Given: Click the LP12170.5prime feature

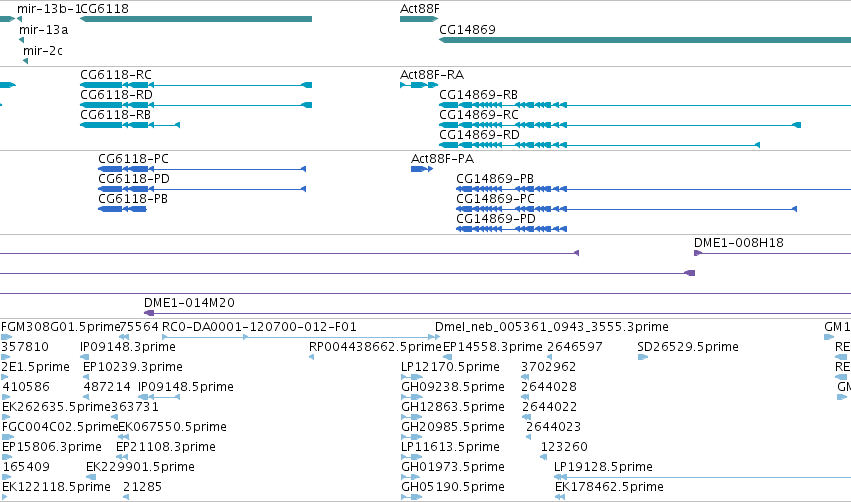Looking at the screenshot, I should 412,377.
